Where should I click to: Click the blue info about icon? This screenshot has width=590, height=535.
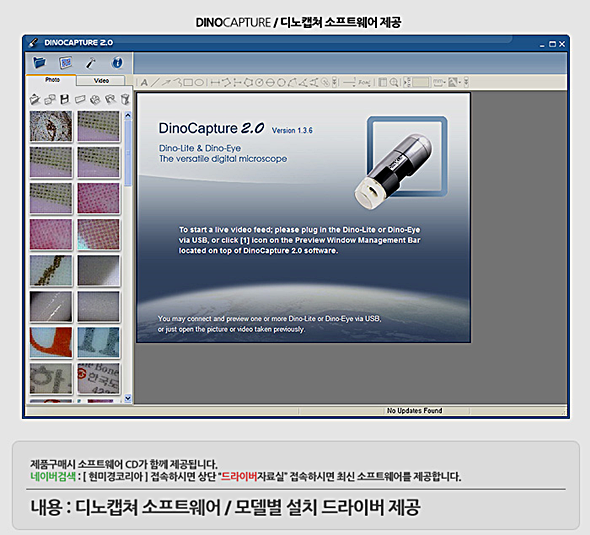pos(117,62)
